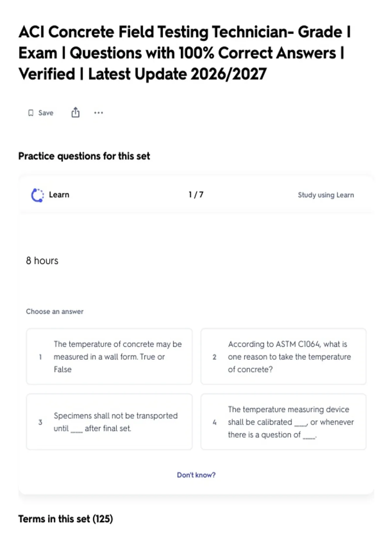Choose answer 4 about calibrating the device
Image resolution: width=392 pixels, height=556 pixels.
284,422
